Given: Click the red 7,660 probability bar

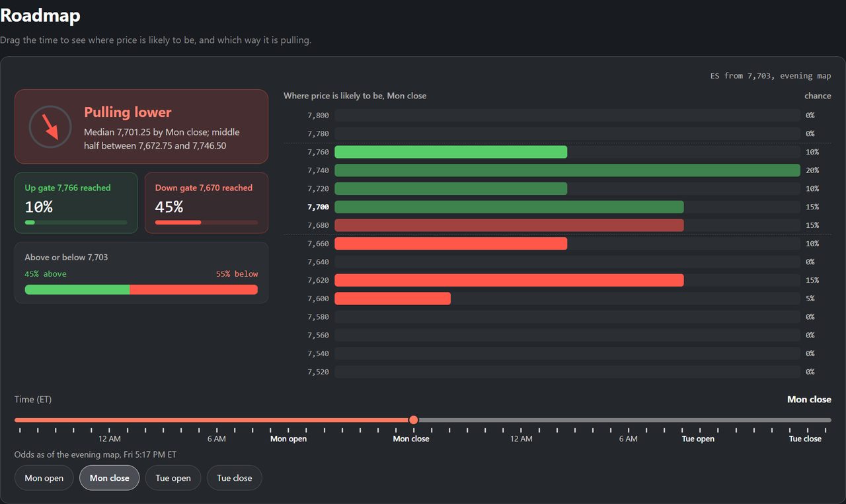Looking at the screenshot, I should click(x=451, y=244).
